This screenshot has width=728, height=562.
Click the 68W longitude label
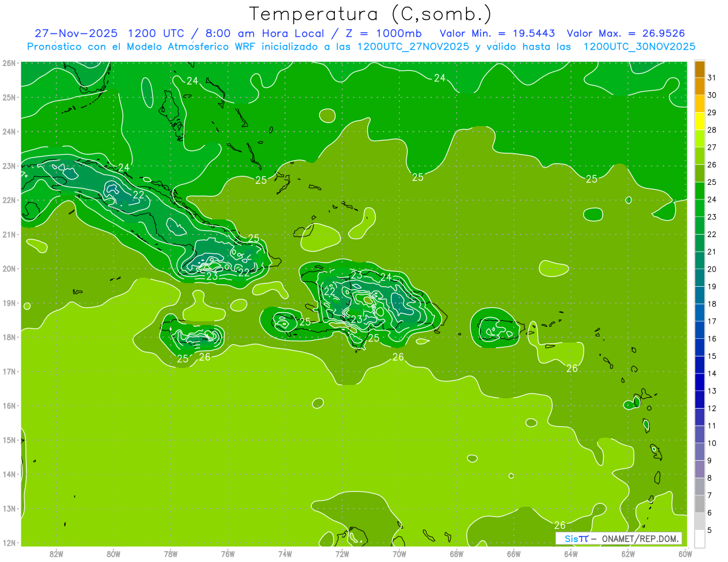[x=457, y=554]
